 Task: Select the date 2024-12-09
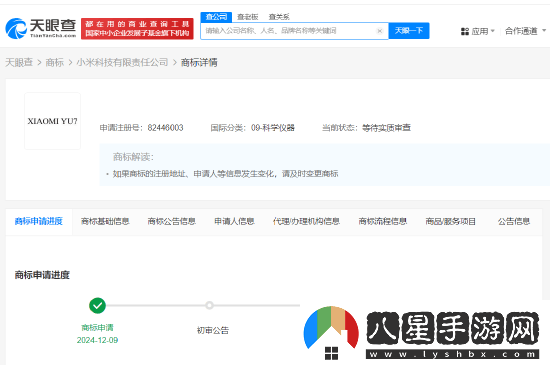(x=98, y=340)
